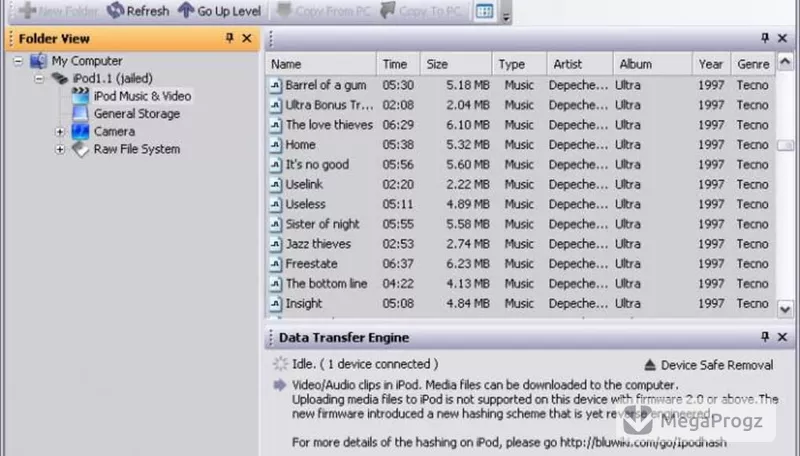Image resolution: width=800 pixels, height=456 pixels.
Task: Click file list scroll up arrow
Action: click(785, 62)
